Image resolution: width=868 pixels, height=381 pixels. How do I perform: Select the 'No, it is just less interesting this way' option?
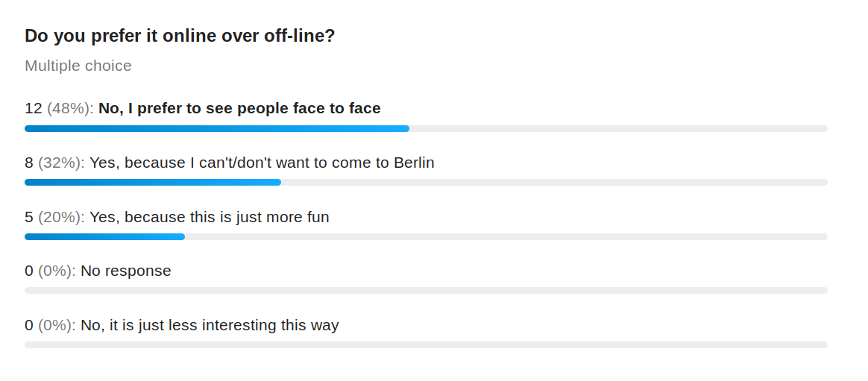[x=210, y=325]
